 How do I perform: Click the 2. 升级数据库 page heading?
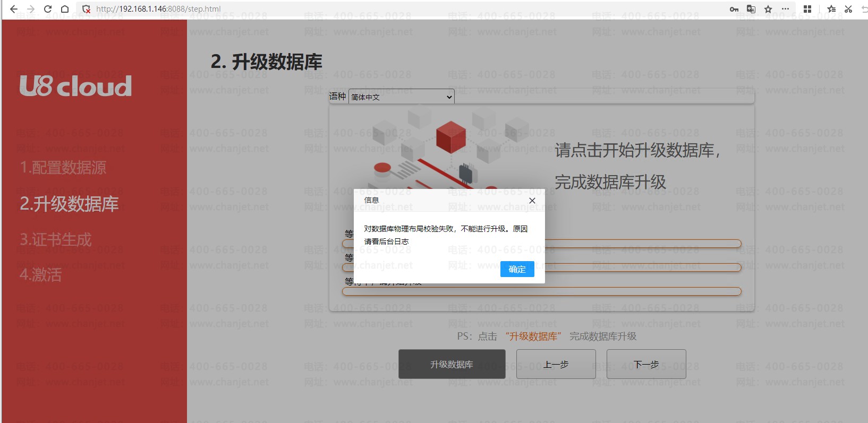(267, 62)
